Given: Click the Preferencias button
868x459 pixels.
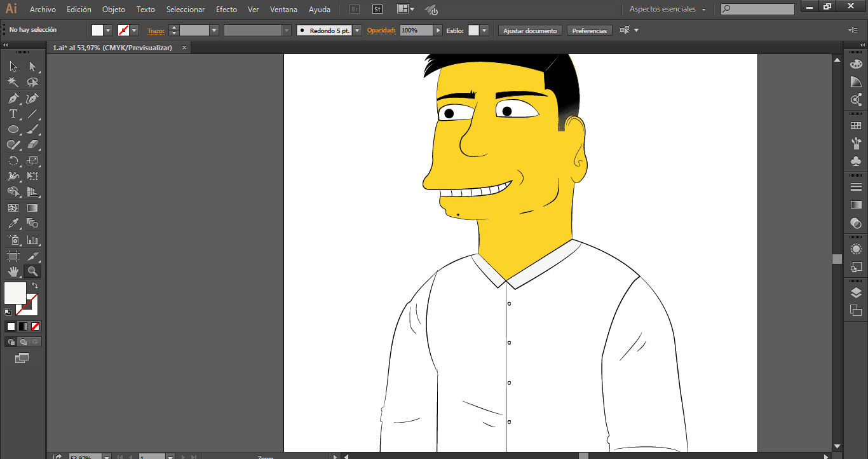Looking at the screenshot, I should click(589, 31).
